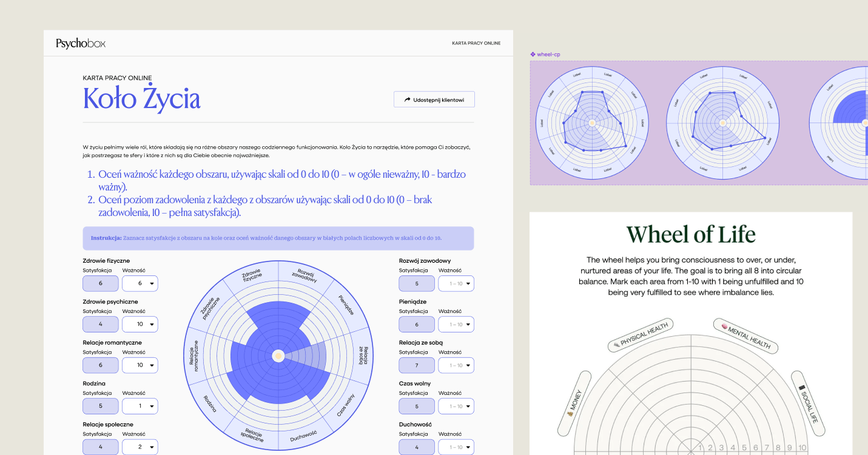Open the KARTA PRACY ONLINE link in the header
This screenshot has width=868, height=455.
(x=476, y=43)
